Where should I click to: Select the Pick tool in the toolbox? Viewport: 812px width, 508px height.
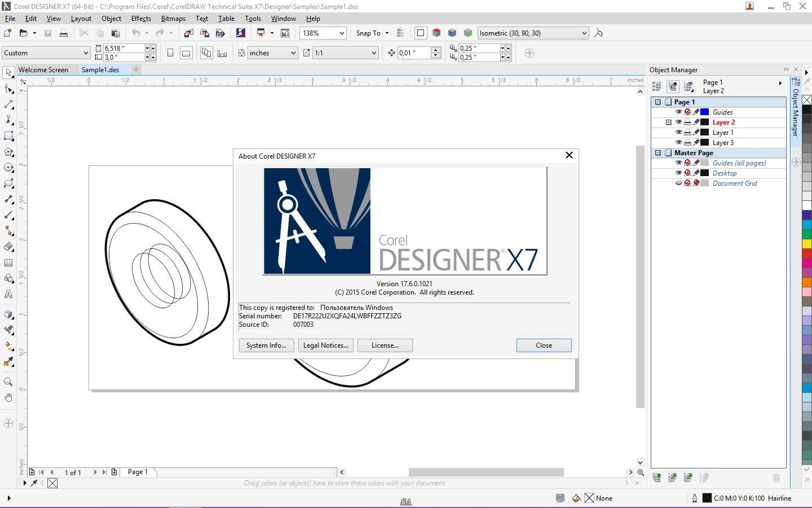click(x=8, y=73)
